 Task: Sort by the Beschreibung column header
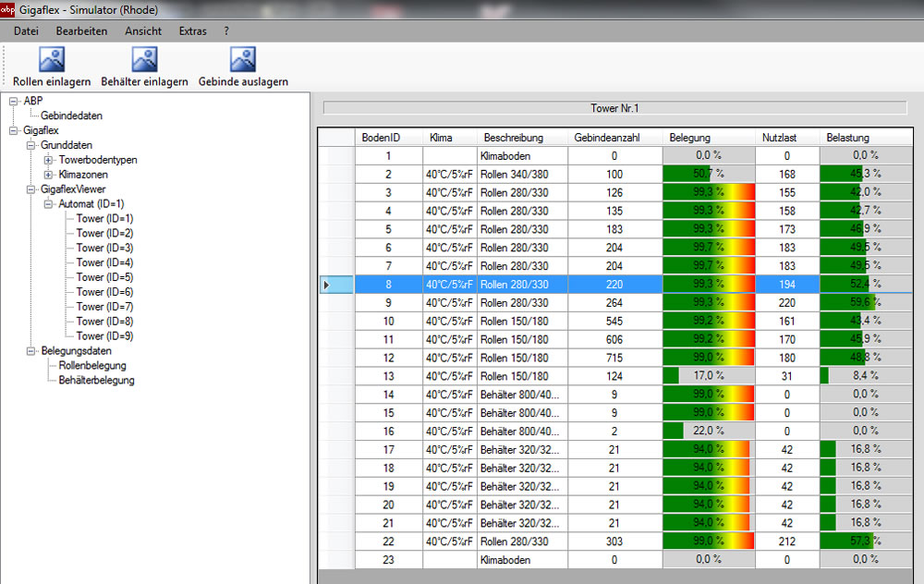[x=522, y=138]
